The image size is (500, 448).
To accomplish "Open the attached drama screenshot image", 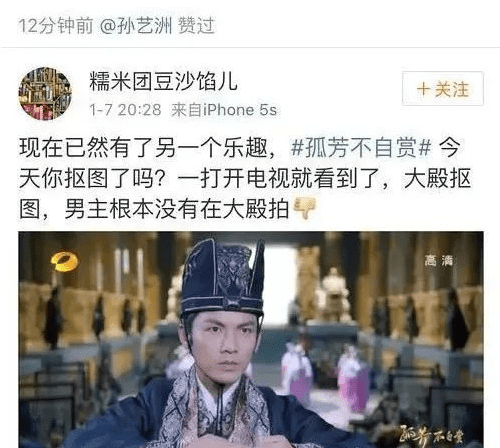I will 251,339.
